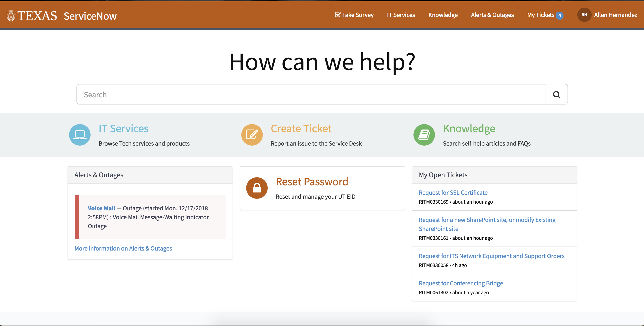644x326 pixels.
Task: Click the magnifying glass search button
Action: 556,95
